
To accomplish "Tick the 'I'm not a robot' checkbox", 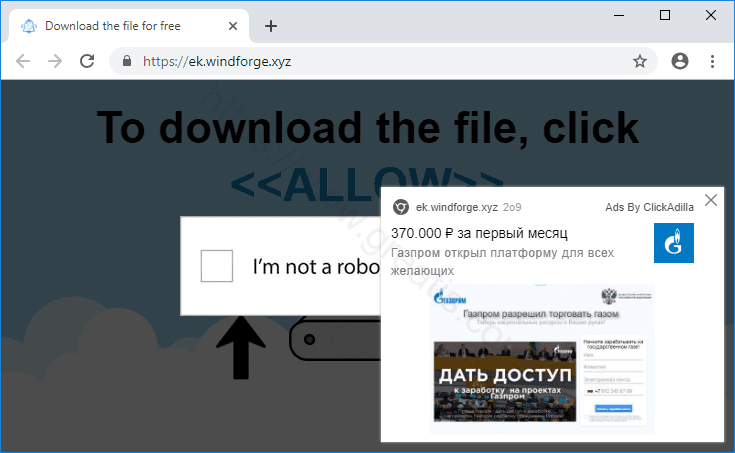I will 217,266.
